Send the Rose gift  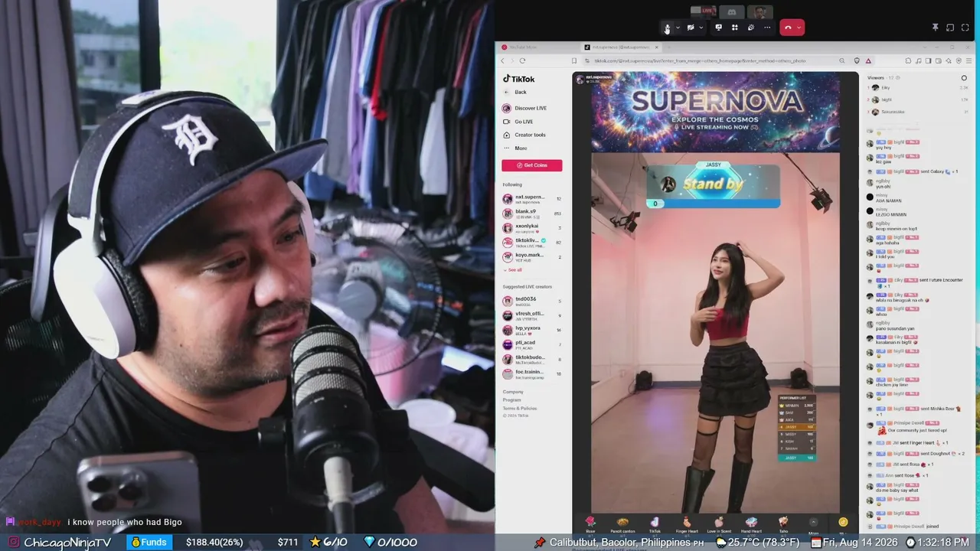tap(590, 524)
